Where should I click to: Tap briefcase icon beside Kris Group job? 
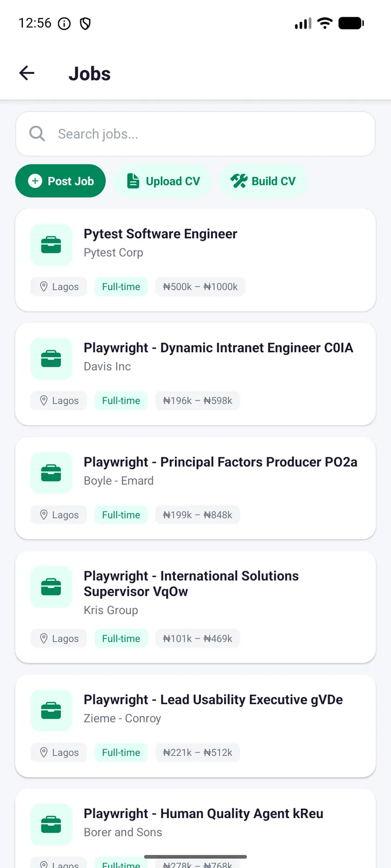point(51,587)
